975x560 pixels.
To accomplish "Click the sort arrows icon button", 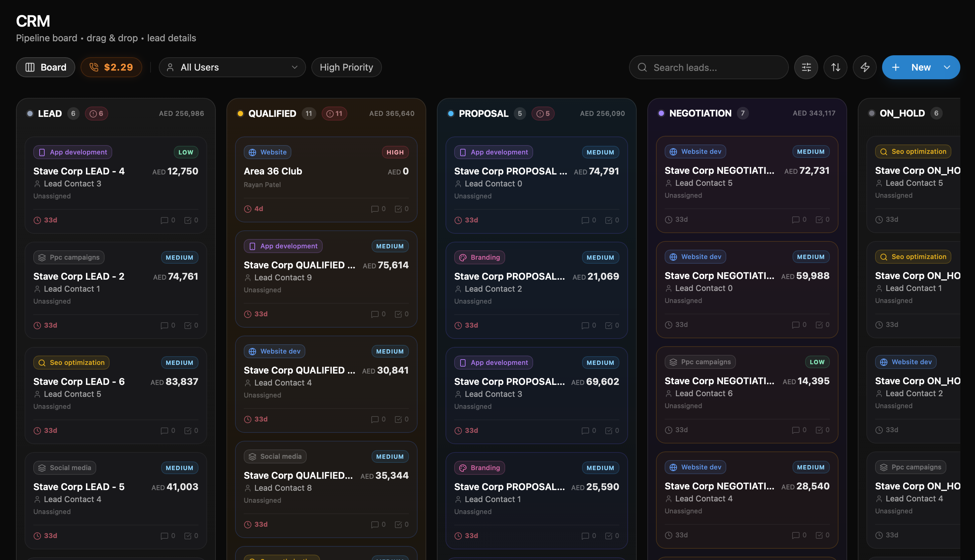I will pyautogui.click(x=835, y=67).
